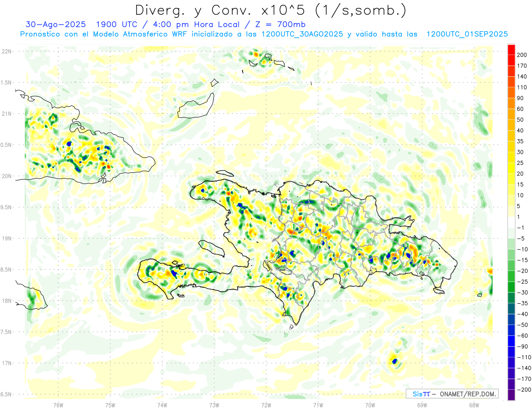This screenshot has width=532, height=411.
Task: Click the longitude label '75W'
Action: point(110,405)
